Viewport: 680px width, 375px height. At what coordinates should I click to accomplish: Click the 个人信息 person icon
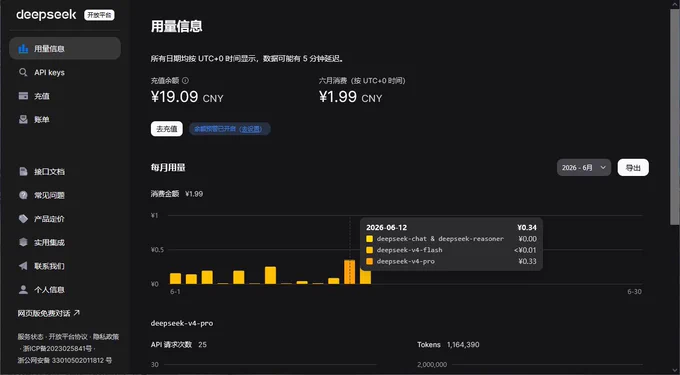23,289
